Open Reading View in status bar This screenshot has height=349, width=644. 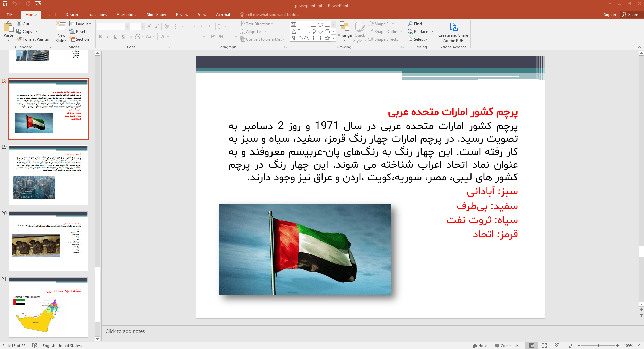tap(557, 346)
